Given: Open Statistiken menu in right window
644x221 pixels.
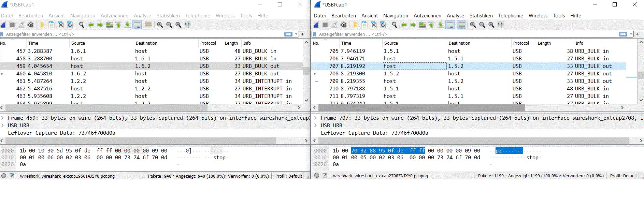Looking at the screenshot, I should [x=481, y=16].
